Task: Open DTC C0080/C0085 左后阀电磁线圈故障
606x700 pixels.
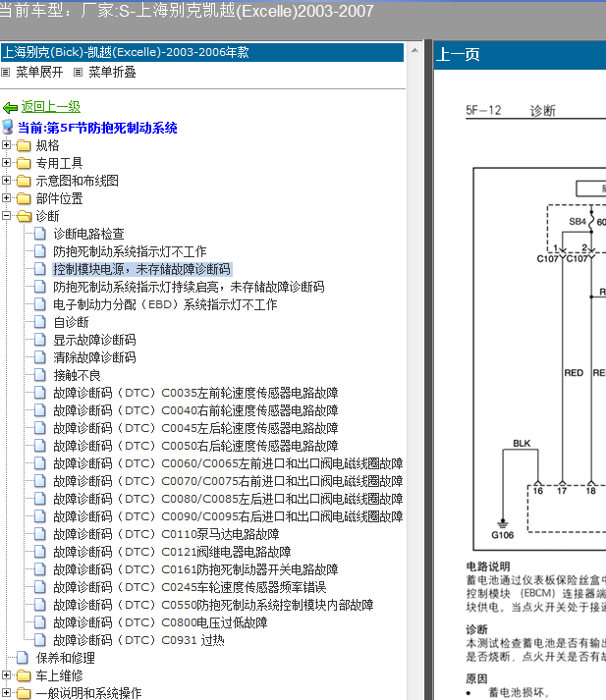Action: point(228,499)
